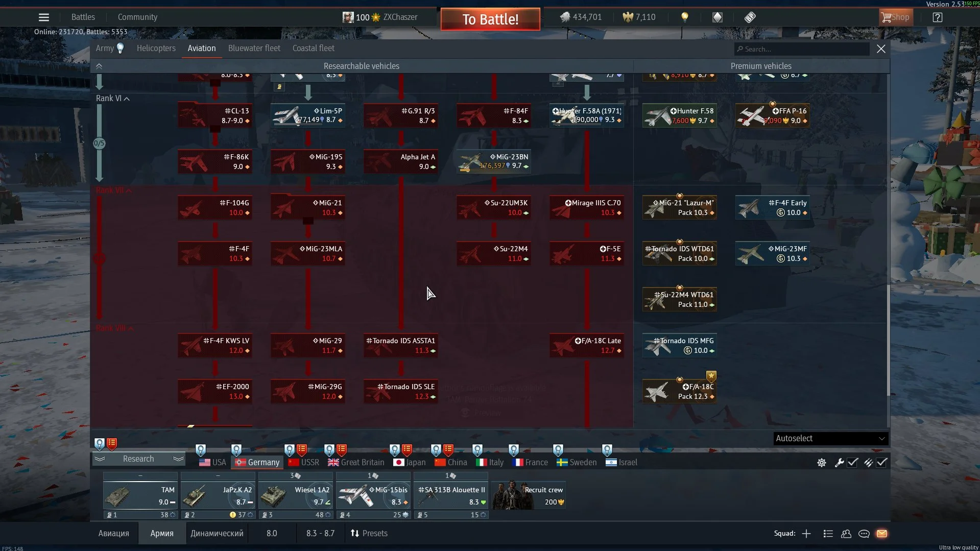Click the lightbulb research points icon
This screenshot has width=980, height=551.
point(685,17)
